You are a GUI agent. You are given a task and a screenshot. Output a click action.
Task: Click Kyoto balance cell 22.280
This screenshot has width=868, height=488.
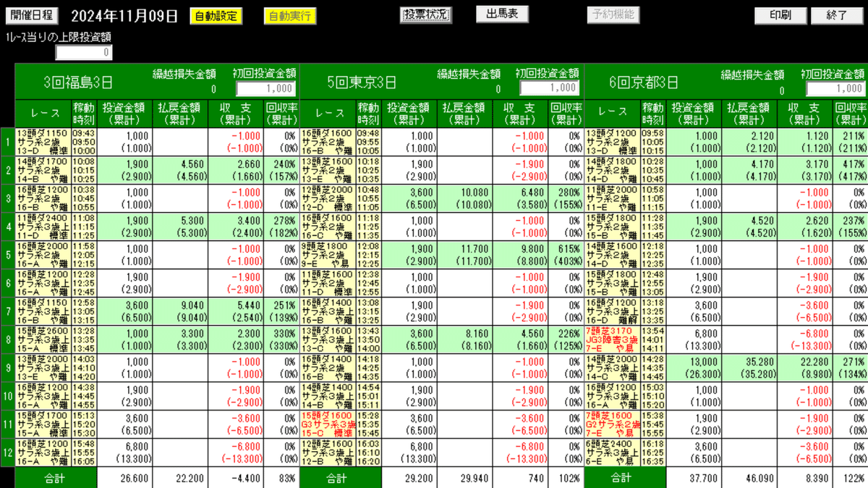pyautogui.click(x=806, y=368)
